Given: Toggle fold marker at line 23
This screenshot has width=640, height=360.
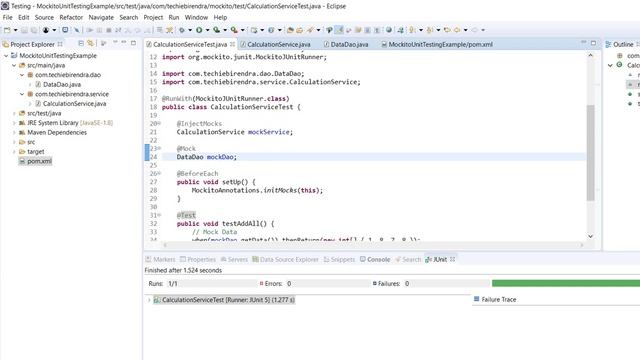Looking at the screenshot, I should (159, 148).
